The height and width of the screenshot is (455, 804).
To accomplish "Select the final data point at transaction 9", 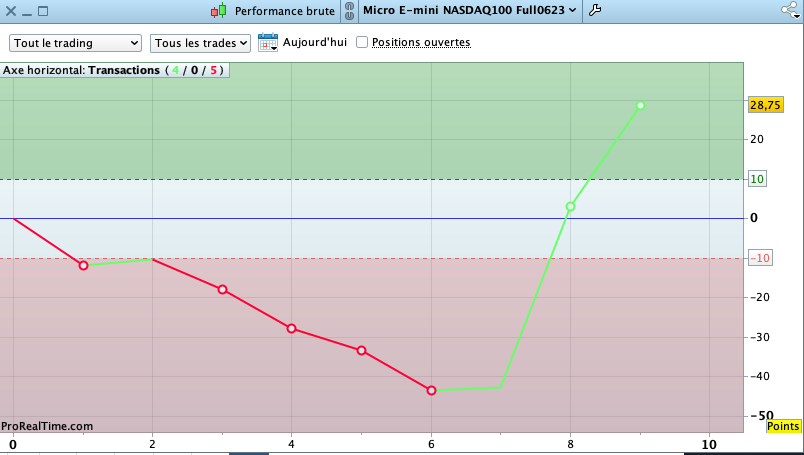I will point(640,106).
